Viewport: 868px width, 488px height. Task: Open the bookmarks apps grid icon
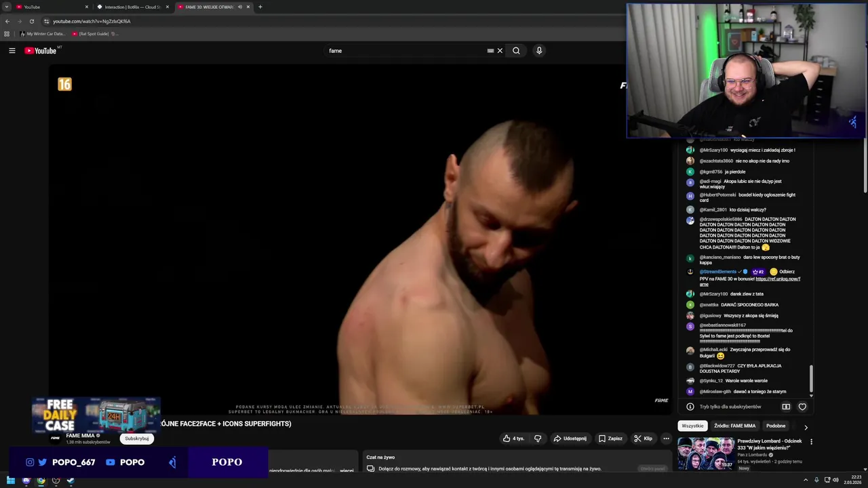7,33
